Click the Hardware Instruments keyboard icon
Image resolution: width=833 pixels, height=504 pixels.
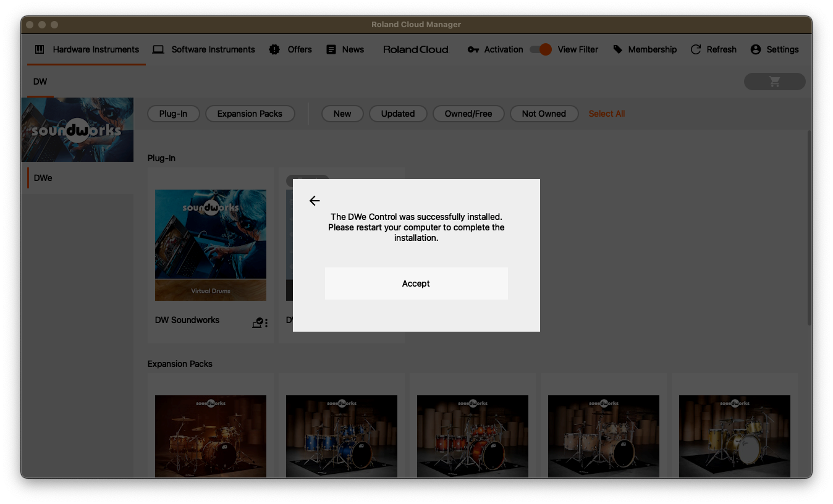40,49
